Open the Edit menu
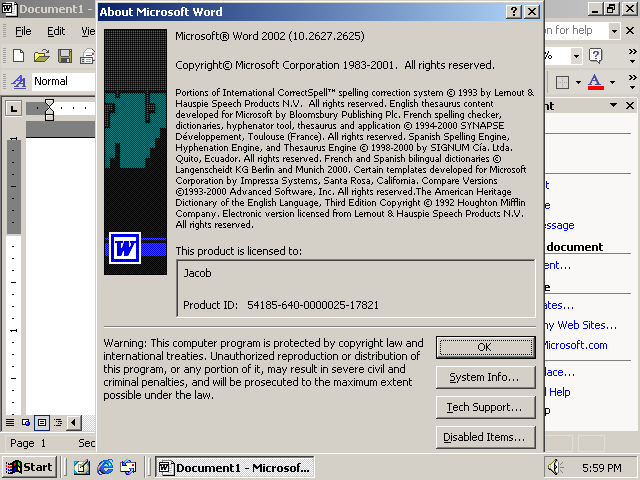The height and width of the screenshot is (480, 640). click(x=56, y=31)
